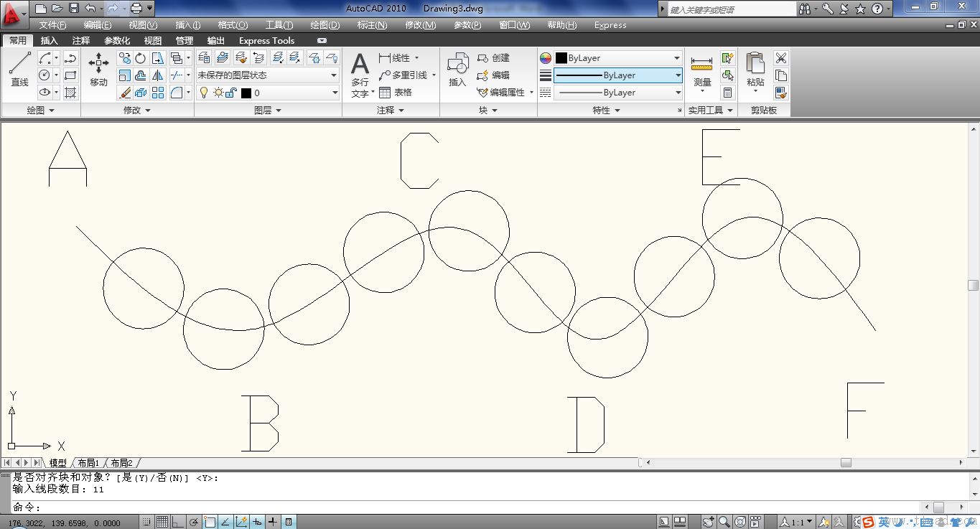Viewport: 980px width, 529px height.
Task: Switch to the 布局1 layout tab
Action: coord(88,463)
